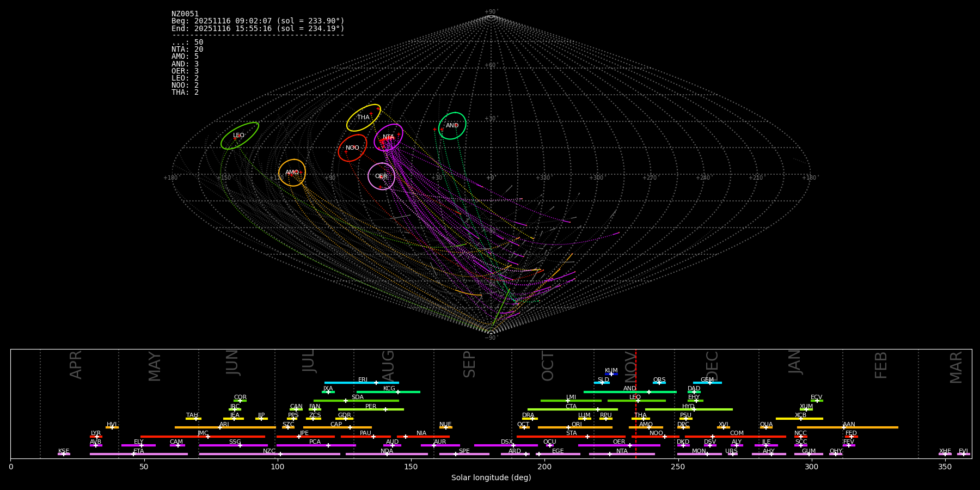
Task: Click the 'Solar longitude (deg)' axis label
Action: coord(491,478)
